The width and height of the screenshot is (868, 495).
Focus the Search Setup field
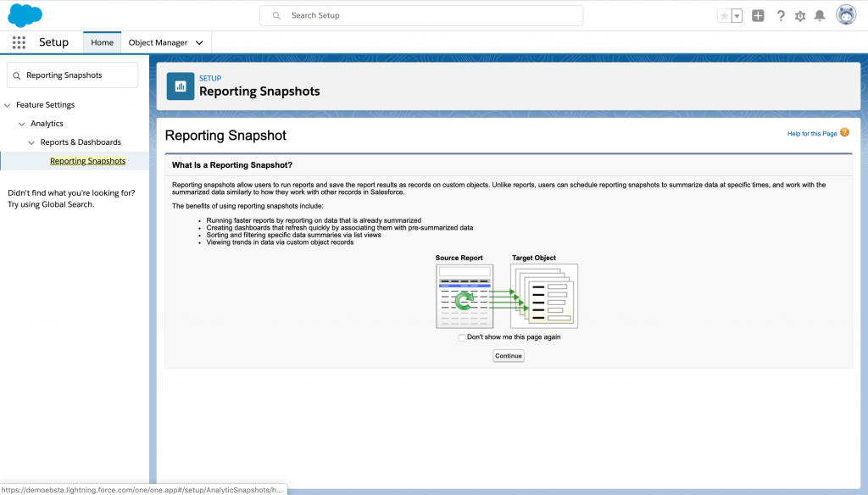point(421,15)
